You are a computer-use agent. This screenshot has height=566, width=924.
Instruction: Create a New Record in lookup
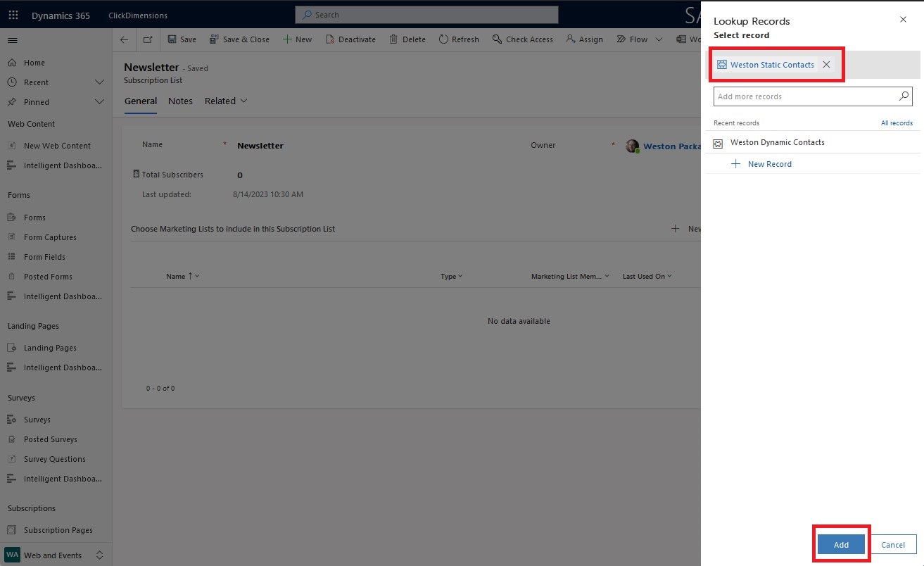[x=761, y=164]
